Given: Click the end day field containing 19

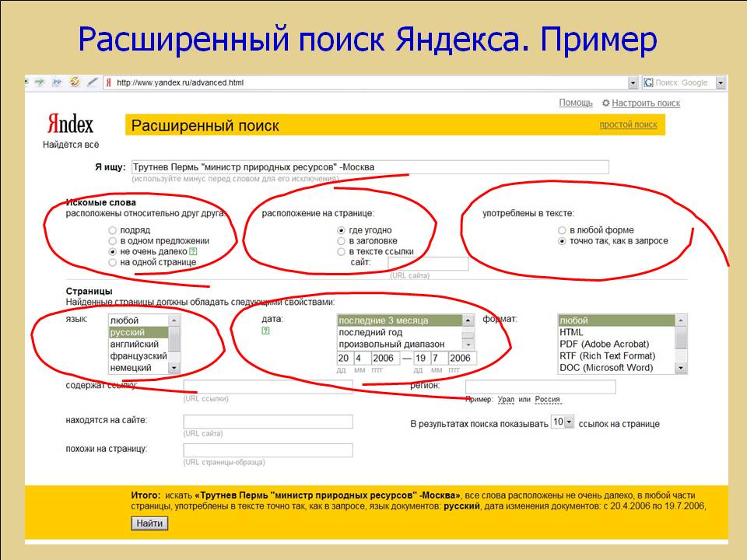Looking at the screenshot, I should (421, 358).
